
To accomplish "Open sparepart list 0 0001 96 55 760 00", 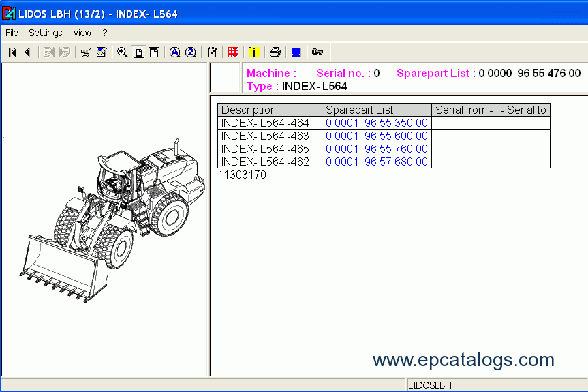I will 377,149.
